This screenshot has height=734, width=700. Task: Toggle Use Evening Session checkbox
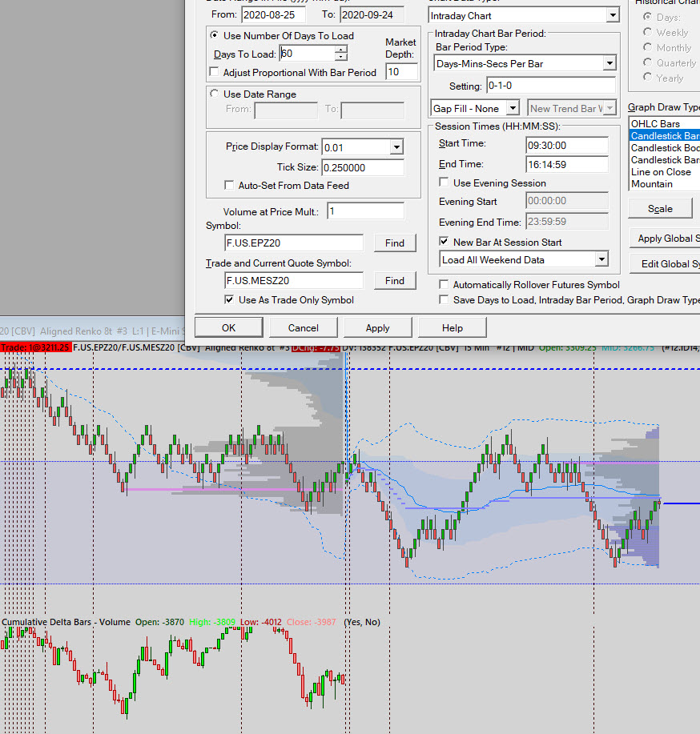click(x=445, y=182)
